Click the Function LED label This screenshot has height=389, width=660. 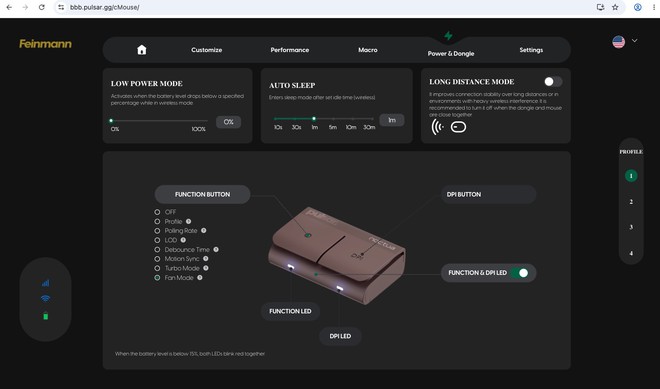click(x=290, y=312)
